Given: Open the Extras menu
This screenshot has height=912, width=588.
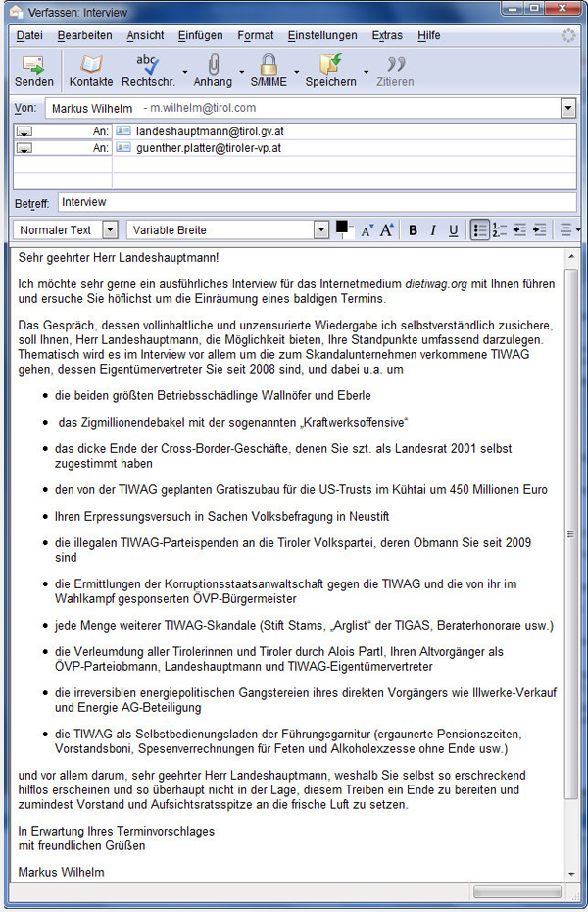Looking at the screenshot, I should click(387, 35).
